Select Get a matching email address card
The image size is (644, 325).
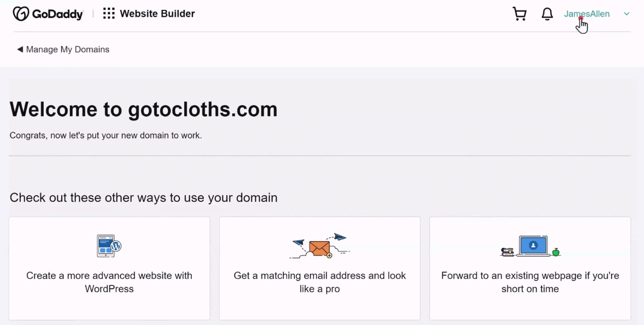coord(319,268)
